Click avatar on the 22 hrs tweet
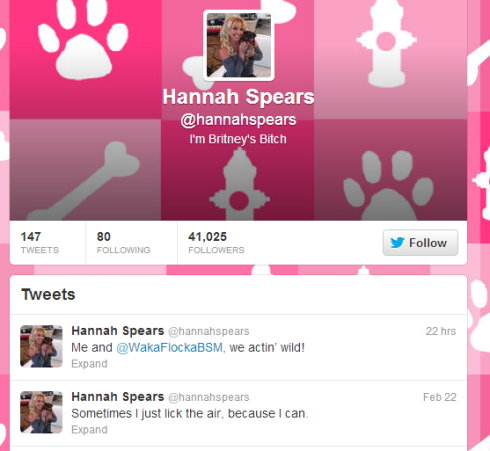The image size is (490, 451). pos(41,346)
